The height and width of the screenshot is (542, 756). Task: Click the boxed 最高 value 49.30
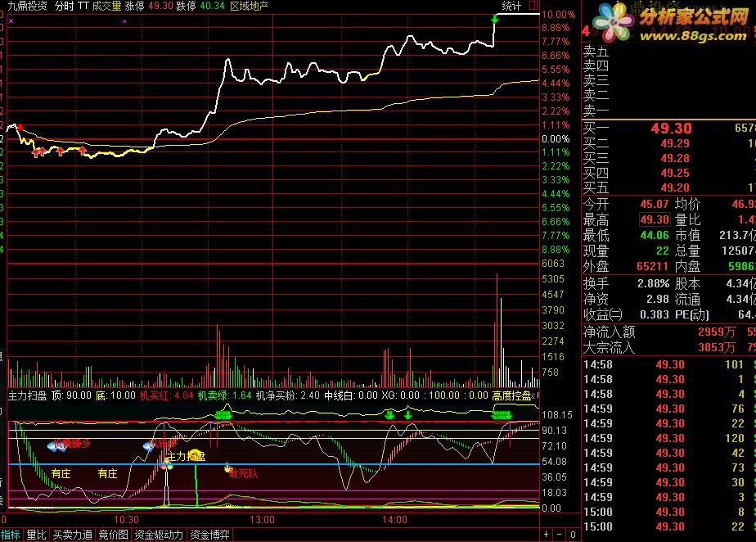point(655,219)
